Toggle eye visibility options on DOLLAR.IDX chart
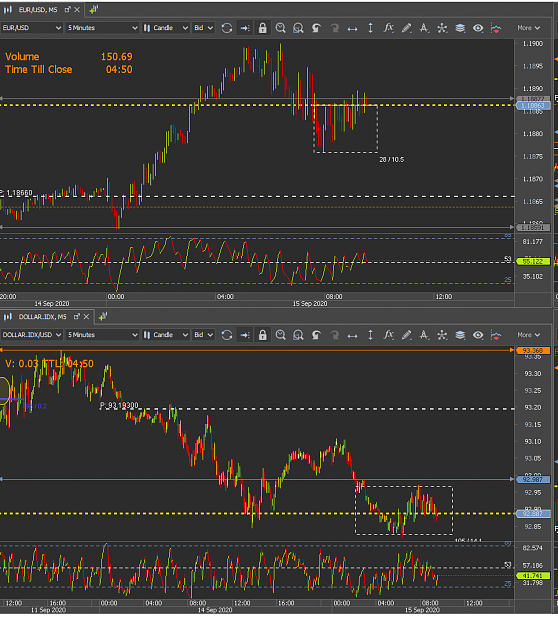 pyautogui.click(x=478, y=335)
